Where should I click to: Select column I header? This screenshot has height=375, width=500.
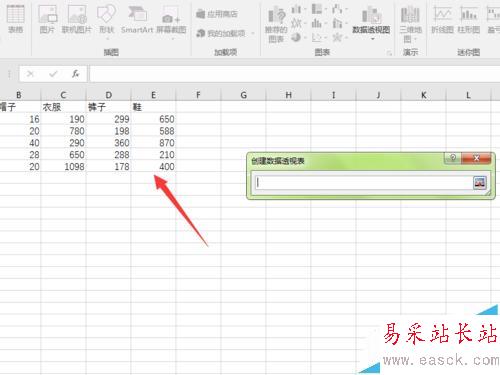(x=333, y=95)
